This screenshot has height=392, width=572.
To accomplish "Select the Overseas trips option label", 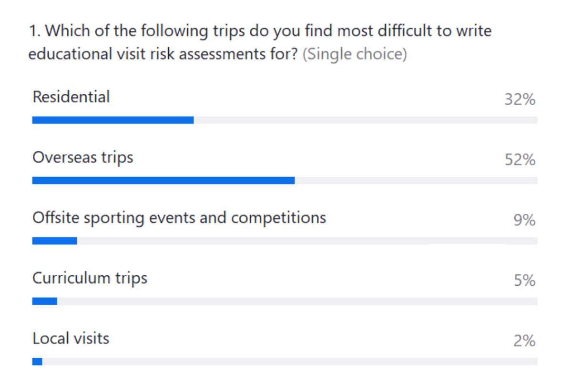I will point(83,158).
